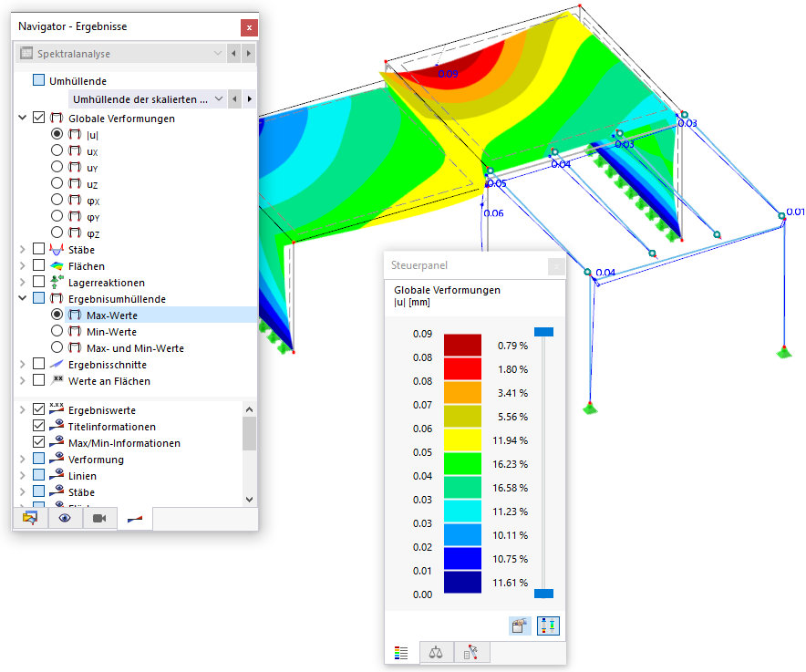Click the navigator scroll up arrow
The height and width of the screenshot is (672, 806).
click(249, 409)
